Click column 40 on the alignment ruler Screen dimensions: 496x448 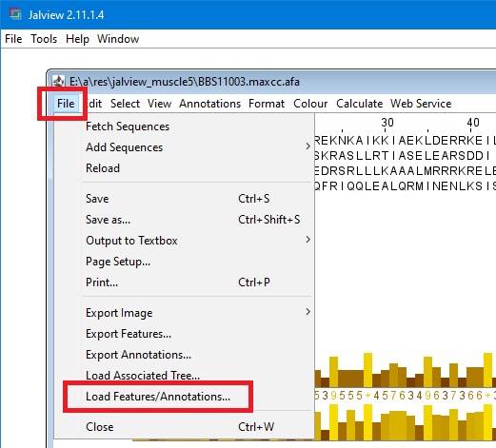point(473,123)
